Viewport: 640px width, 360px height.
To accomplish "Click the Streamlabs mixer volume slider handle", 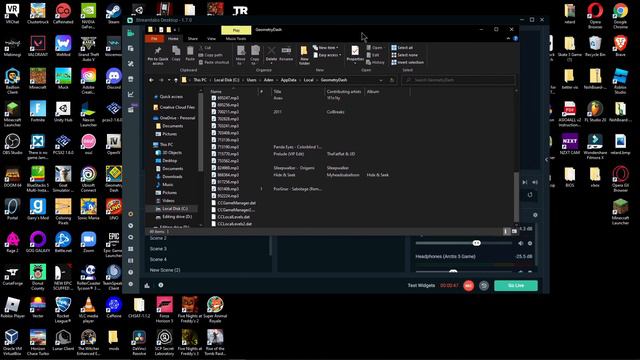I will point(476,243).
